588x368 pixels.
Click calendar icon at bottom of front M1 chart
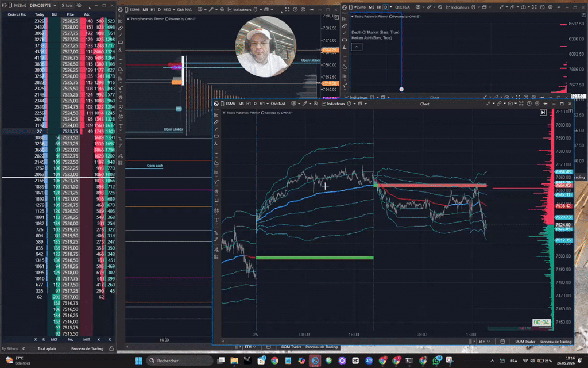pyautogui.click(x=502, y=342)
